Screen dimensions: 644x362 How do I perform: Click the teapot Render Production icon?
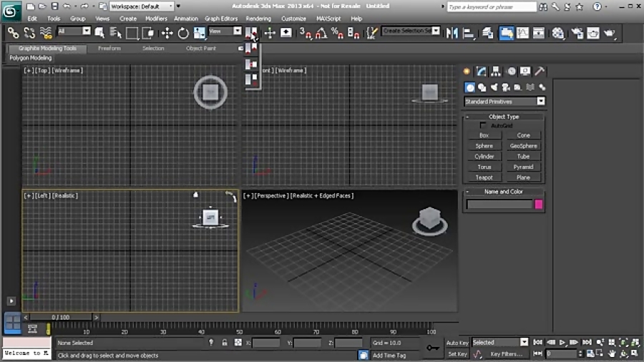click(x=610, y=33)
